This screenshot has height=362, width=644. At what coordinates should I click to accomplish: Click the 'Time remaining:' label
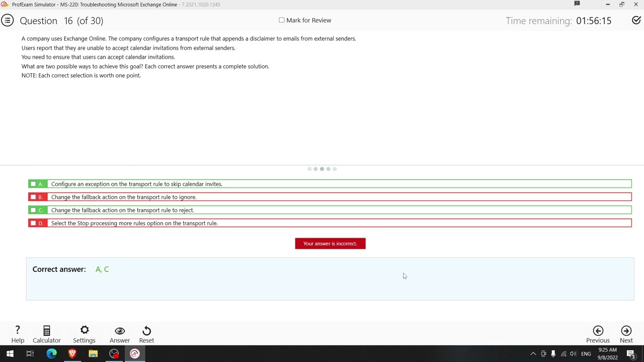point(539,21)
